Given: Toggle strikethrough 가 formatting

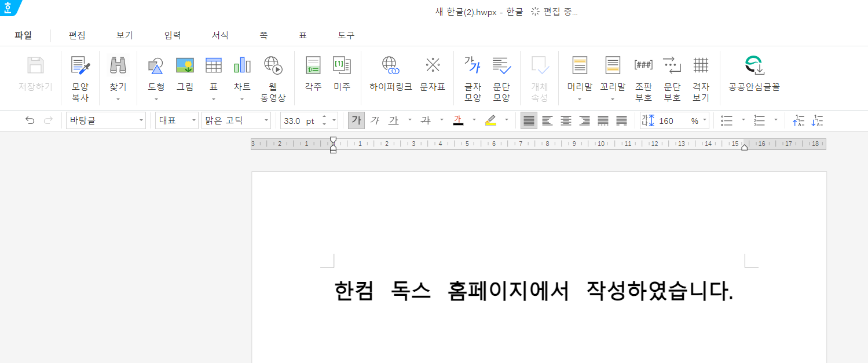Looking at the screenshot, I should click(x=426, y=120).
